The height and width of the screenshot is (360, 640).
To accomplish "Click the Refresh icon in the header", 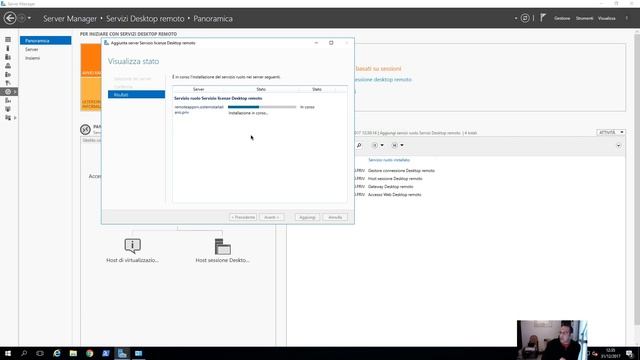I will click(x=525, y=18).
